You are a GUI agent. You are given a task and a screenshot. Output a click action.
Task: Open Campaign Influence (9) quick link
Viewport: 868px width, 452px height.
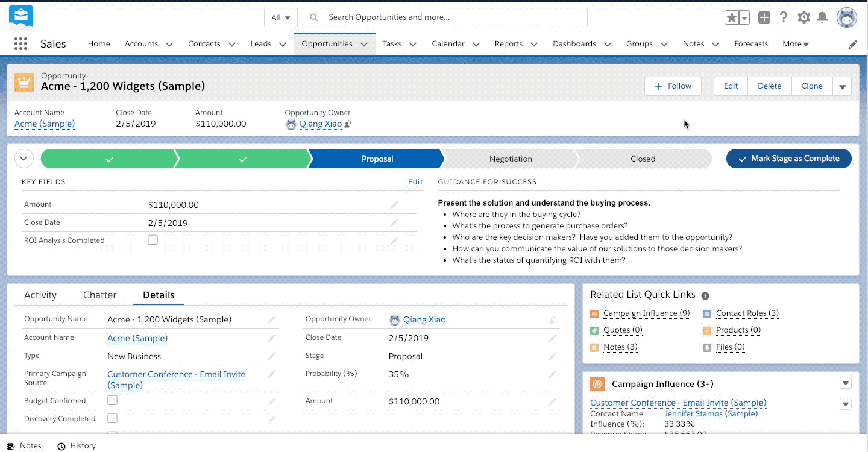click(646, 313)
